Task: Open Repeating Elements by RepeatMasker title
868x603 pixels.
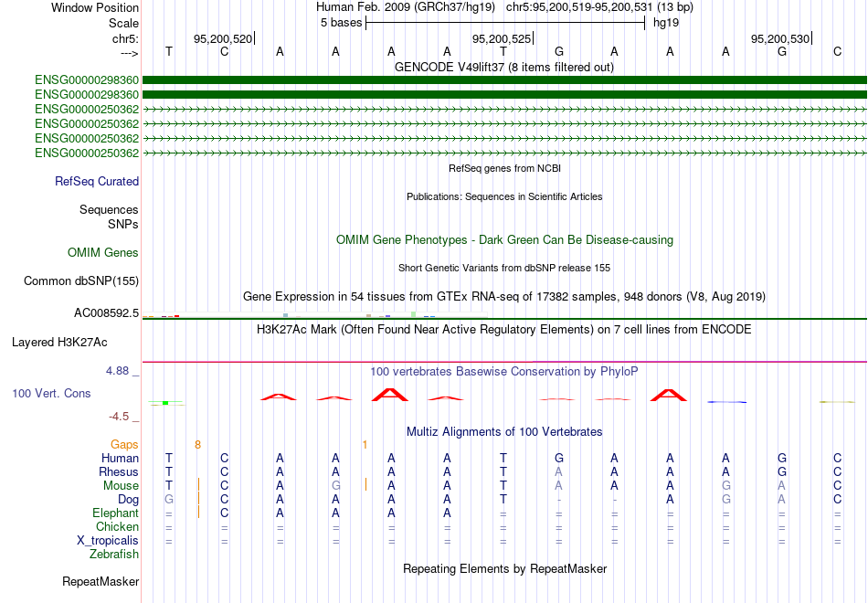Action: click(504, 568)
